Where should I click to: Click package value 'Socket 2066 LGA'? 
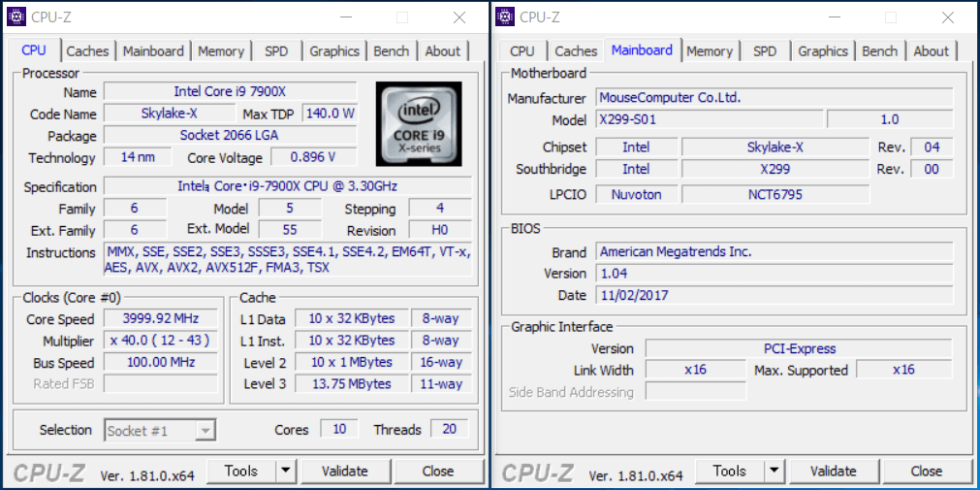tap(230, 135)
